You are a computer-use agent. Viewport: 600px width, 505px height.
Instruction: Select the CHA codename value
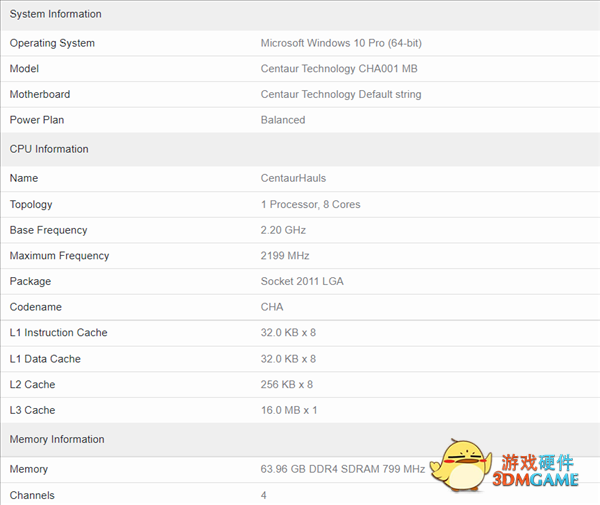tap(272, 307)
